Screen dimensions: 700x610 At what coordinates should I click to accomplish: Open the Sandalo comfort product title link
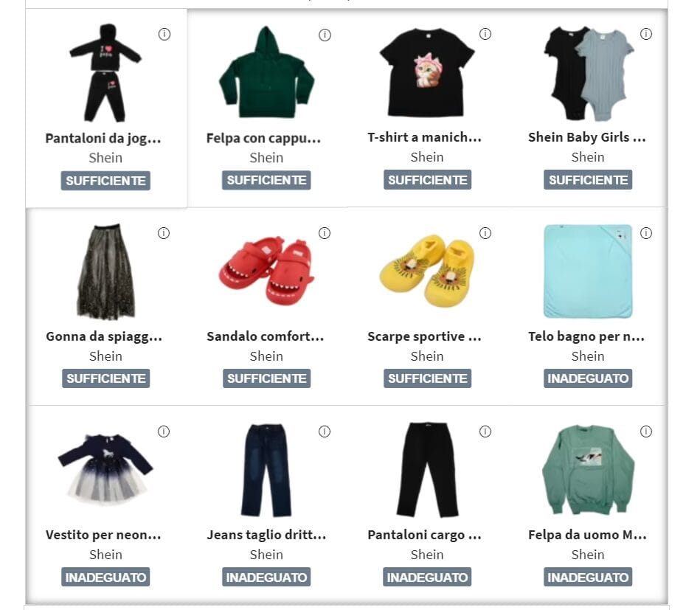click(266, 336)
